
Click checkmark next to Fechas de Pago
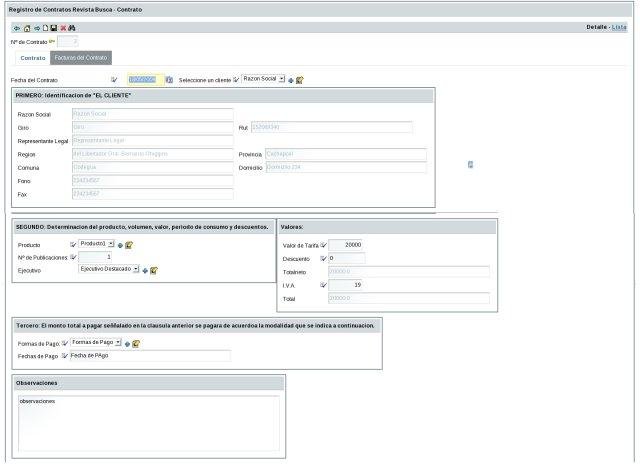[65, 356]
